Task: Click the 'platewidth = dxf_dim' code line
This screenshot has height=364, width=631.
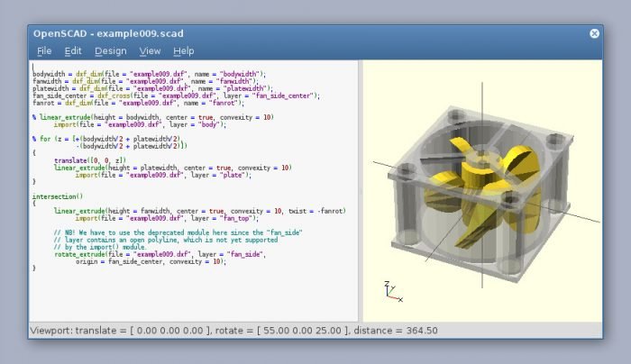Action: (x=152, y=88)
